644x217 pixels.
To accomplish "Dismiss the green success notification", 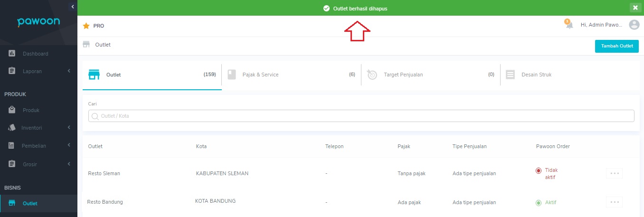I will pos(635,8).
